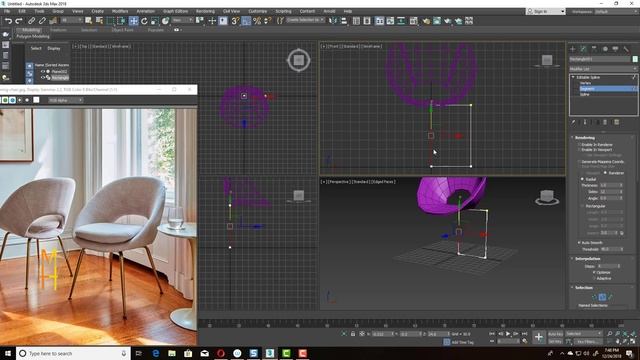
Task: Activate the Select and Scale tool
Action: (155, 21)
